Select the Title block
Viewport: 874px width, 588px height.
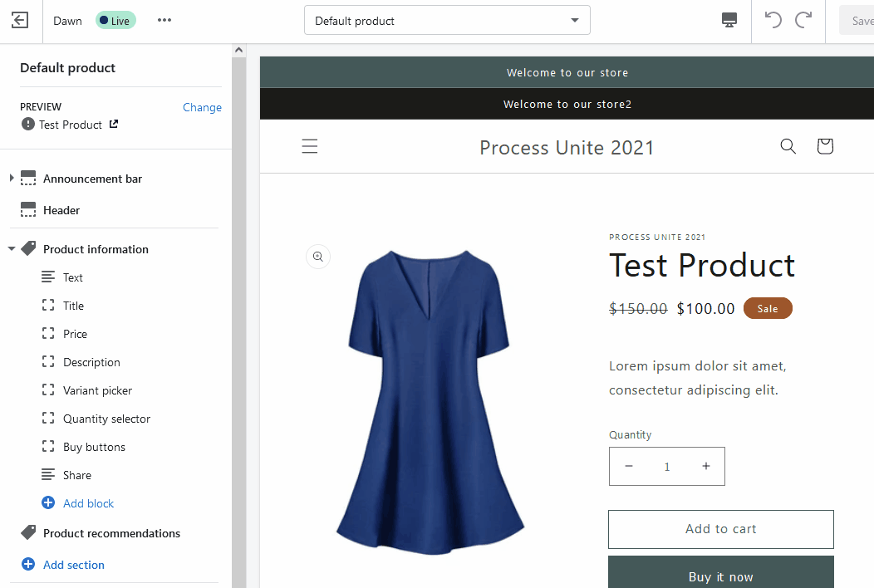click(73, 306)
